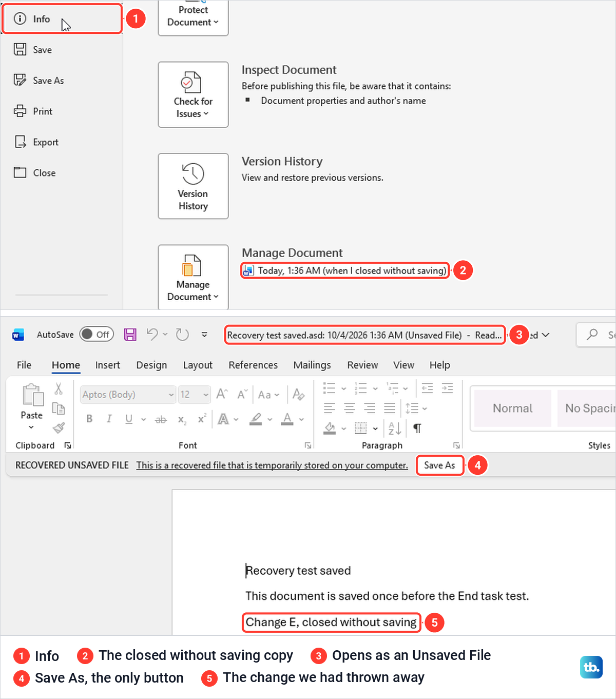Open the File tab
The height and width of the screenshot is (699, 616).
(x=24, y=365)
